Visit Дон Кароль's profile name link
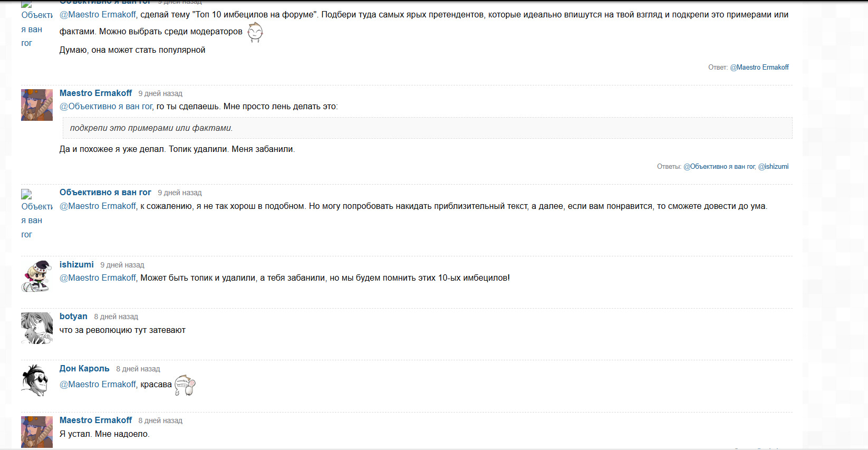Screen dimensions: 868x450 (84, 368)
